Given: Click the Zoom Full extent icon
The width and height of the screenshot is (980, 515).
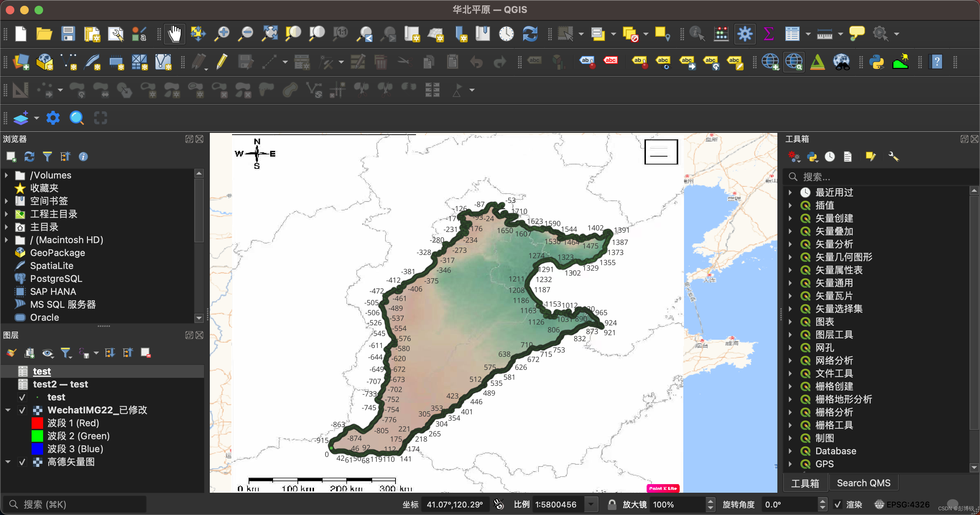Looking at the screenshot, I should (269, 34).
